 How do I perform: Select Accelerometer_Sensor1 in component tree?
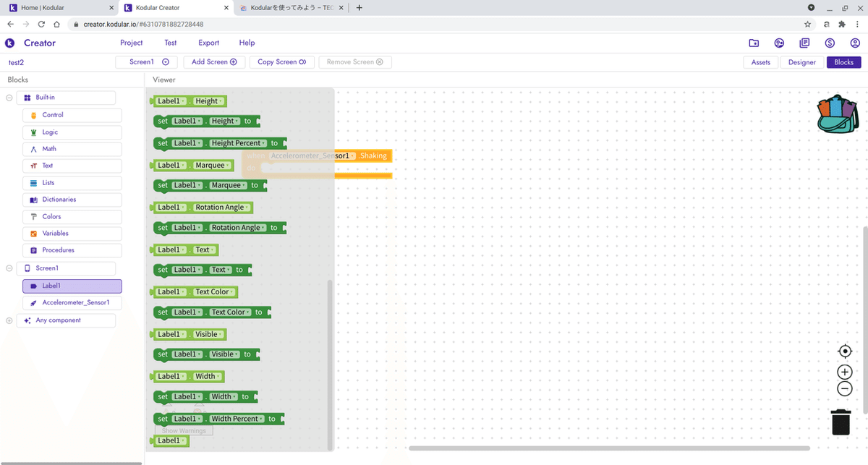point(72,302)
